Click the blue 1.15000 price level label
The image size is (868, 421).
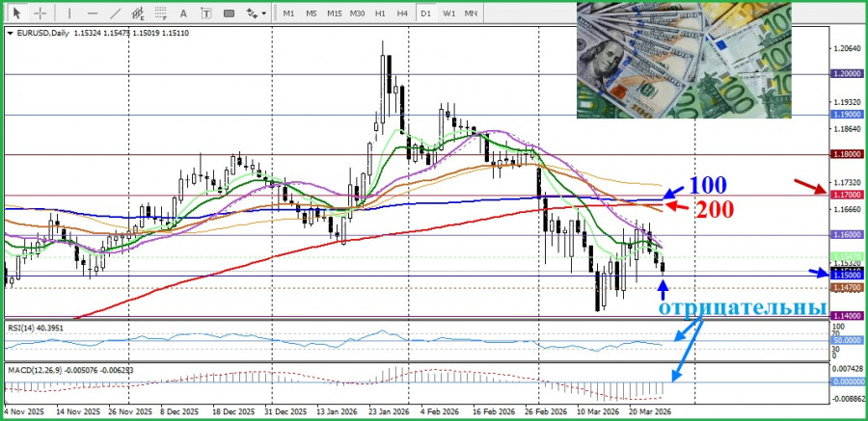846,275
